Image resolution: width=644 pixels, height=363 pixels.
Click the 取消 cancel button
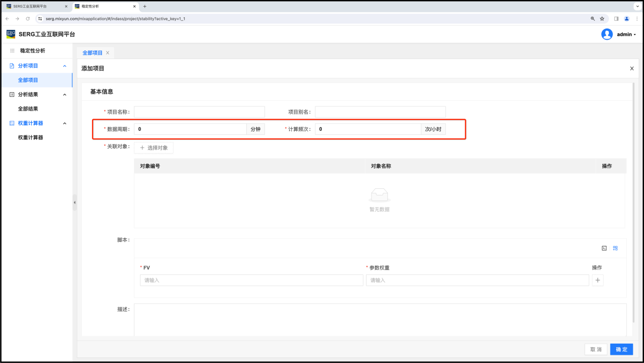pyautogui.click(x=596, y=349)
